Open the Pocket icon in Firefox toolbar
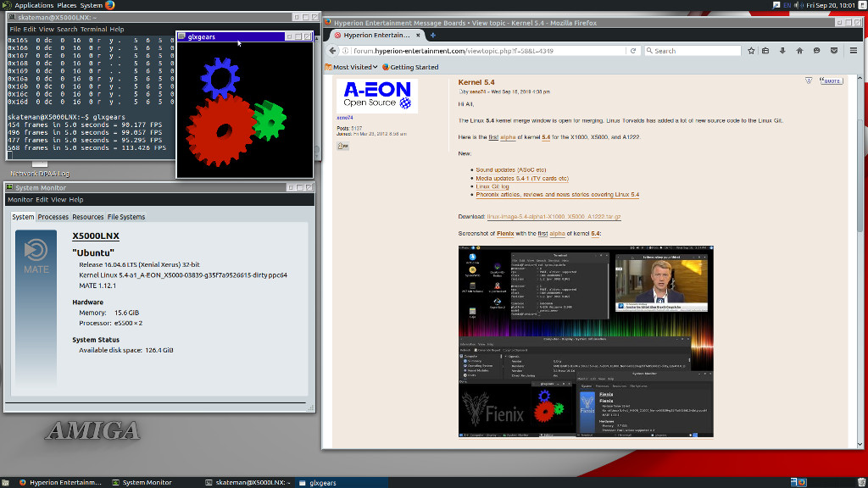The image size is (868, 488). 834,50
